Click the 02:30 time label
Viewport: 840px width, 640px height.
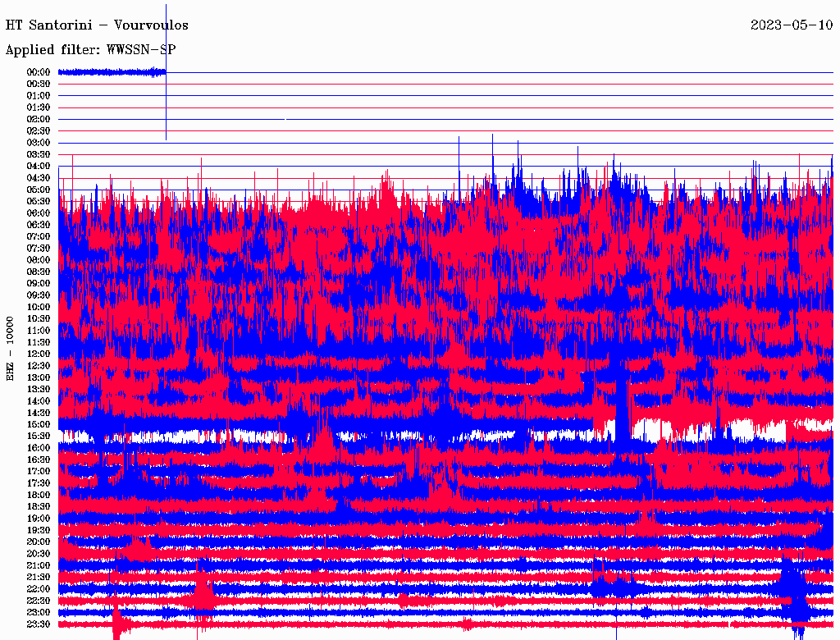[x=39, y=131]
